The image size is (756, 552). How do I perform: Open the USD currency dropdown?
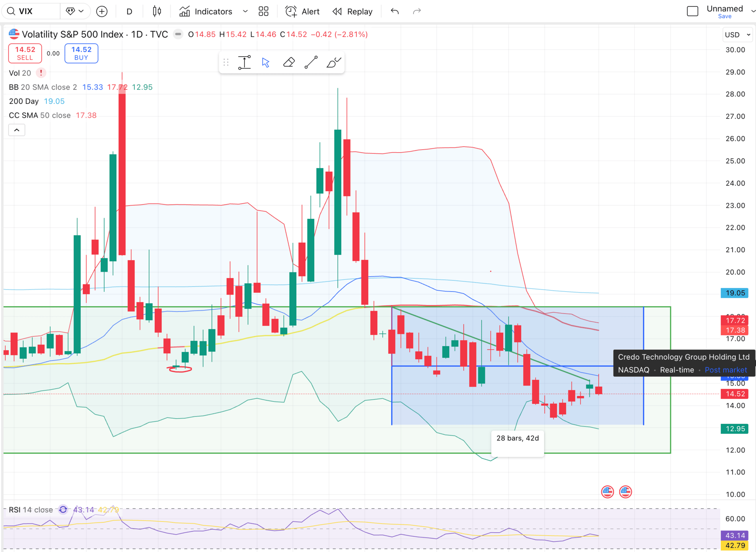click(737, 35)
